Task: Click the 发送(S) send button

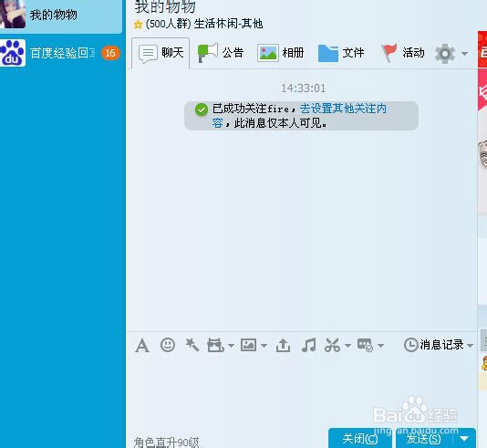Action: pos(424,439)
